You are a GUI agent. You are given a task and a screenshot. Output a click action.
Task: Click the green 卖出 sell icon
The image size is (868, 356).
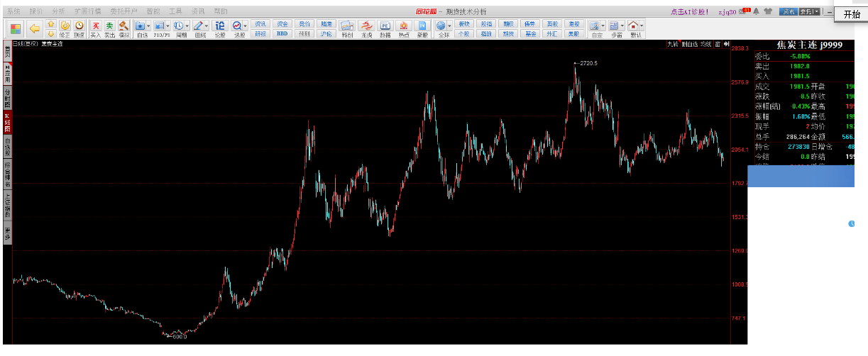(x=109, y=28)
